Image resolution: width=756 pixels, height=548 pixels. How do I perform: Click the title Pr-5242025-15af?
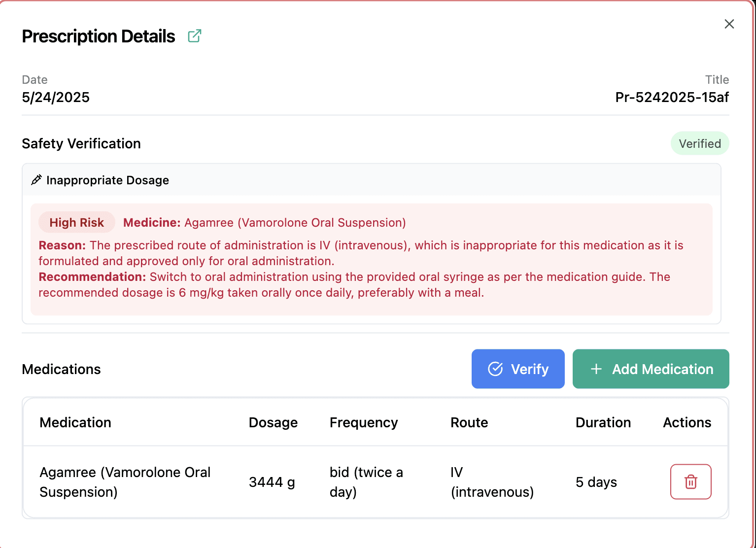point(672,97)
